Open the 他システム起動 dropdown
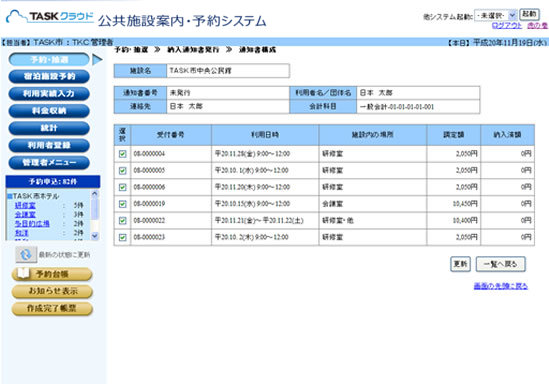 pos(495,15)
